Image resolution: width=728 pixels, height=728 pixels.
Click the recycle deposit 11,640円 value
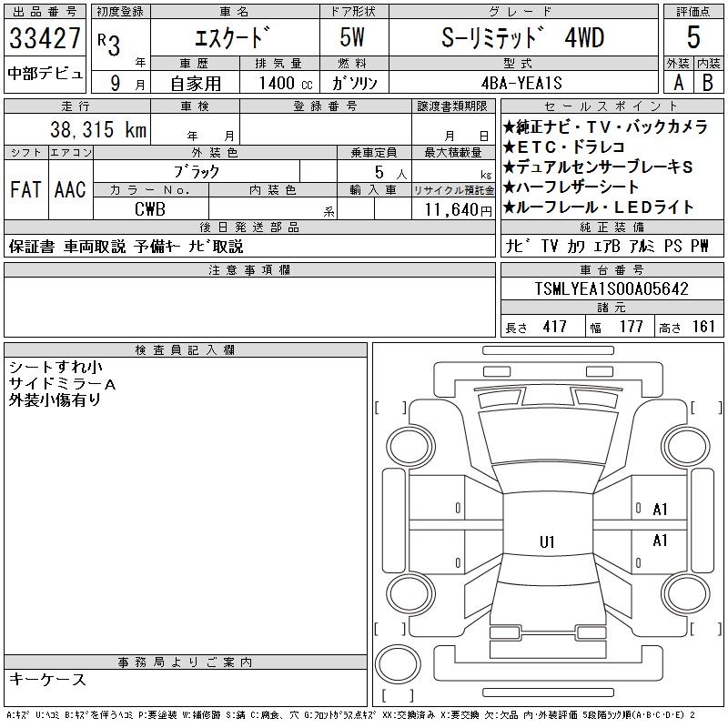[x=458, y=210]
